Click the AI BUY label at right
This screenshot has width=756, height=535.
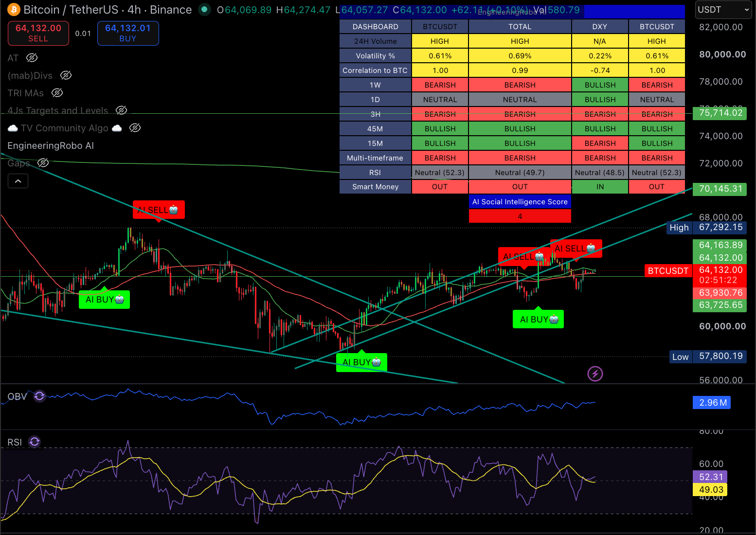(539, 320)
